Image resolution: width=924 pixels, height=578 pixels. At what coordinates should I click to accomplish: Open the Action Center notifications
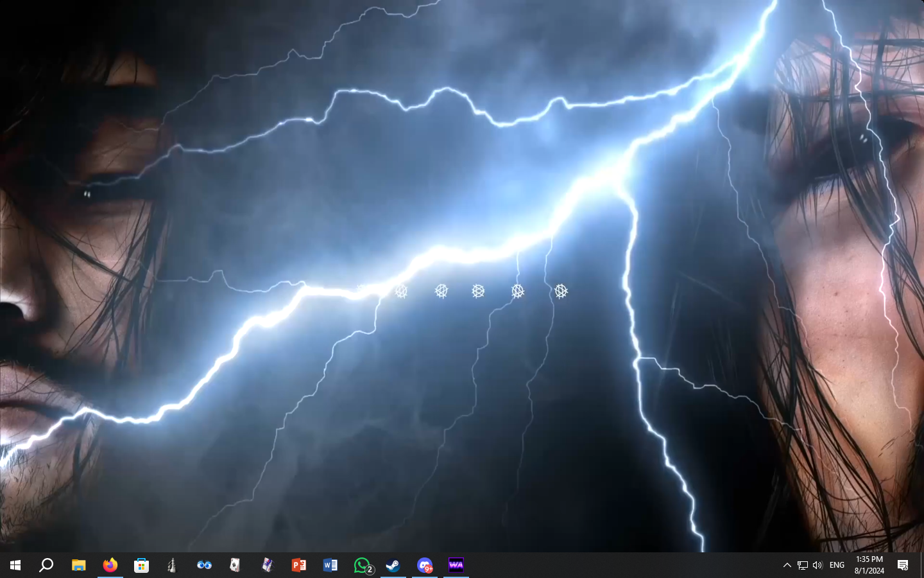tap(903, 565)
